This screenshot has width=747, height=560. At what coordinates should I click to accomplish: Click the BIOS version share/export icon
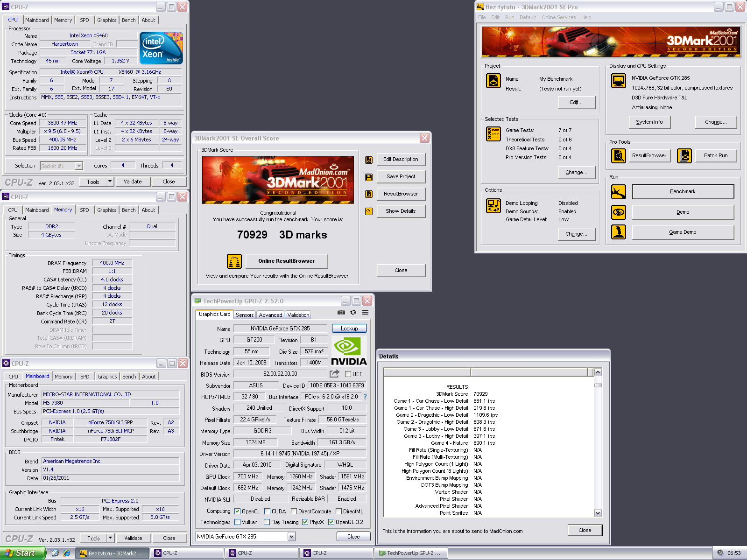(x=334, y=374)
